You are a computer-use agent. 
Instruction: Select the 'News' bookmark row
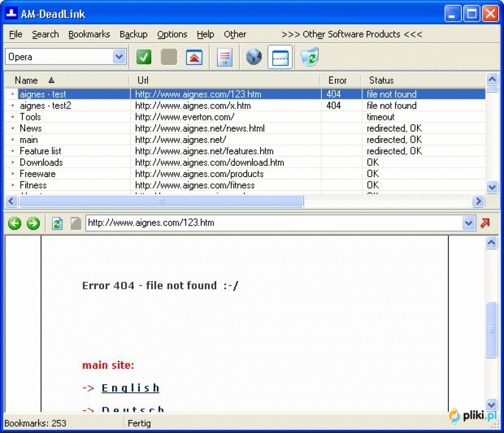tap(245, 128)
